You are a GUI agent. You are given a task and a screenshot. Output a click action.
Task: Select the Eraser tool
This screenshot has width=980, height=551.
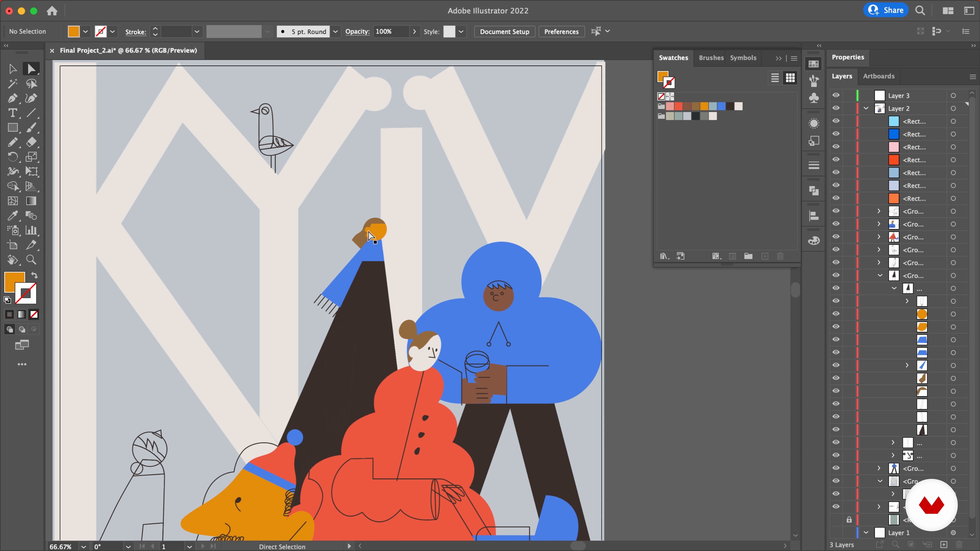coord(31,142)
